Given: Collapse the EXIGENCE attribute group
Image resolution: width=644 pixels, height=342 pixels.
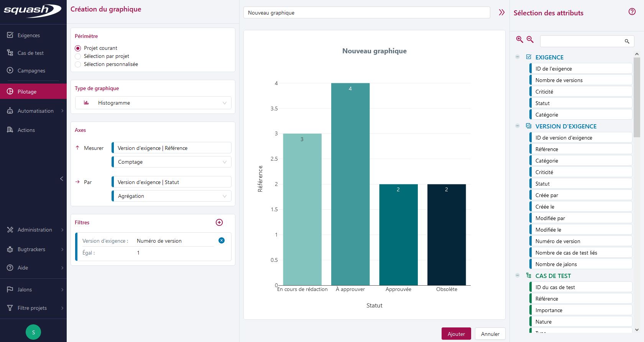Looking at the screenshot, I should [x=517, y=57].
